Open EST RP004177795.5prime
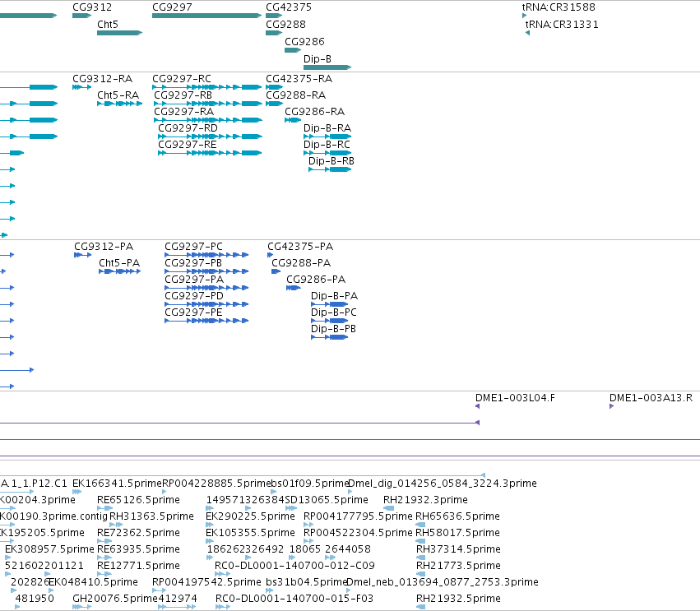 [x=358, y=516]
